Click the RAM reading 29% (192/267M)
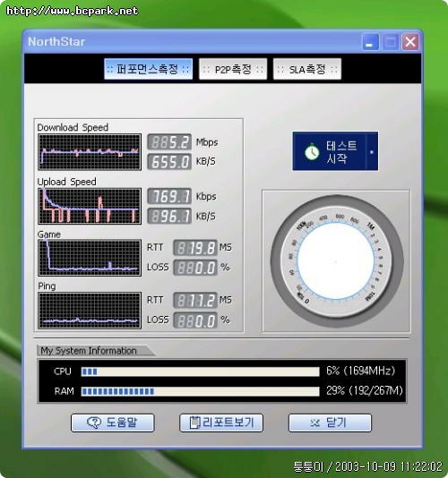 click(x=365, y=390)
